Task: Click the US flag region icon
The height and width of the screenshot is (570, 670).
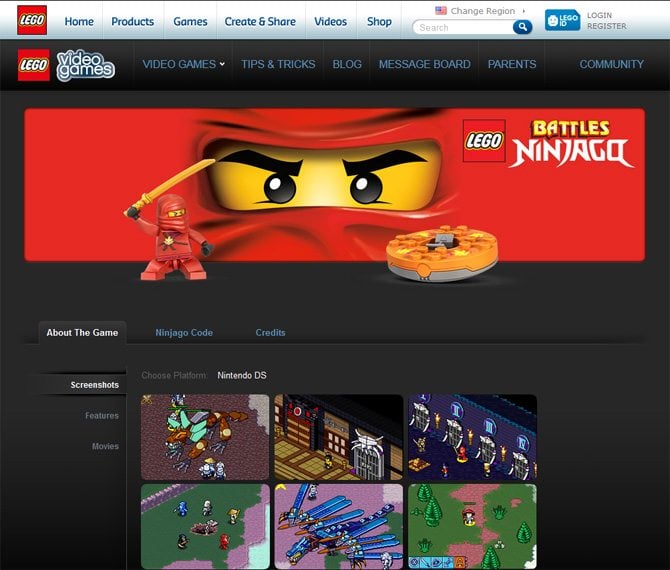Action: coord(441,10)
